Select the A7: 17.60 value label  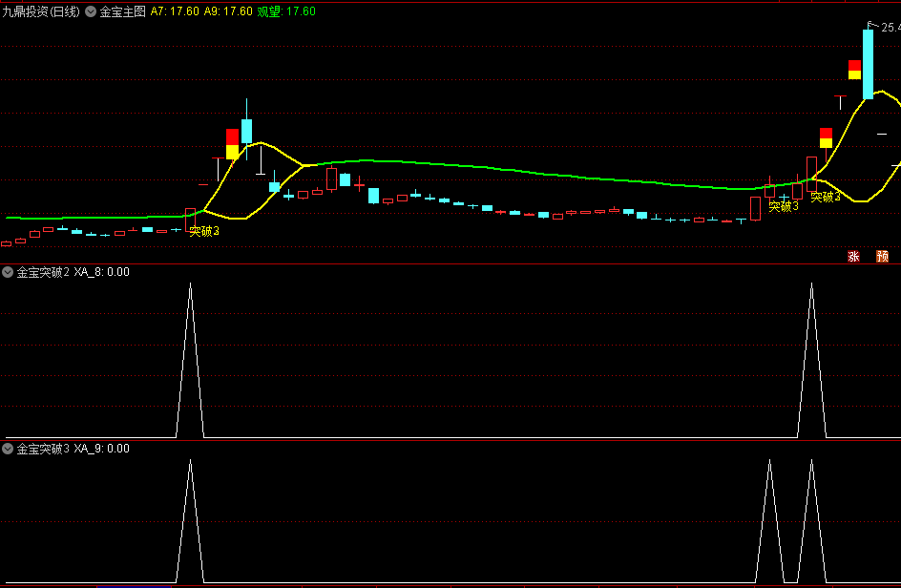(x=175, y=11)
